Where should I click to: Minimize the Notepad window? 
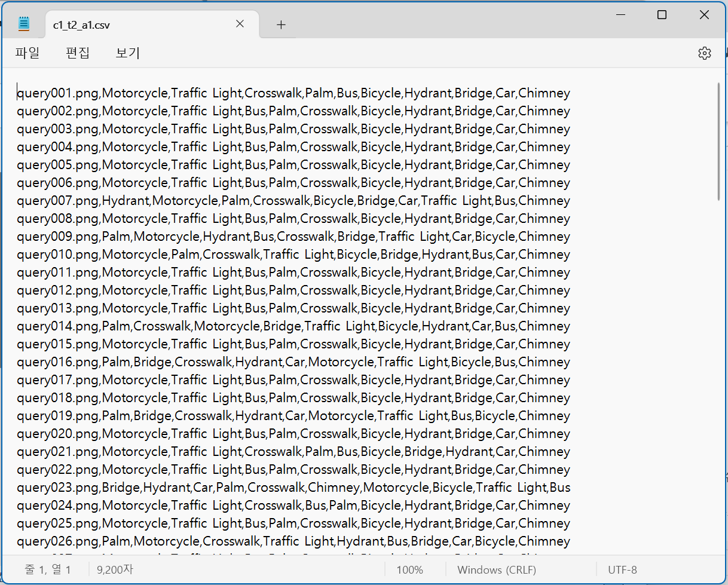(619, 16)
